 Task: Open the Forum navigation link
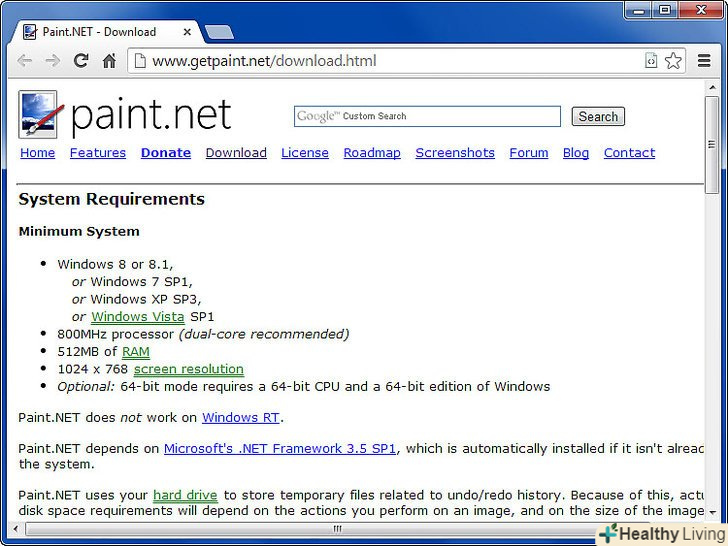pos(529,153)
